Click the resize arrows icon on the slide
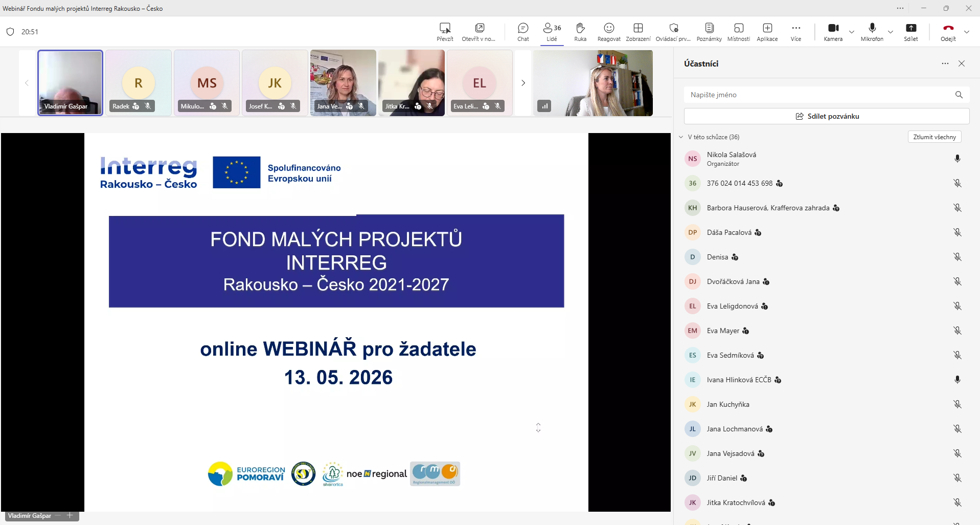The image size is (980, 525). [538, 427]
